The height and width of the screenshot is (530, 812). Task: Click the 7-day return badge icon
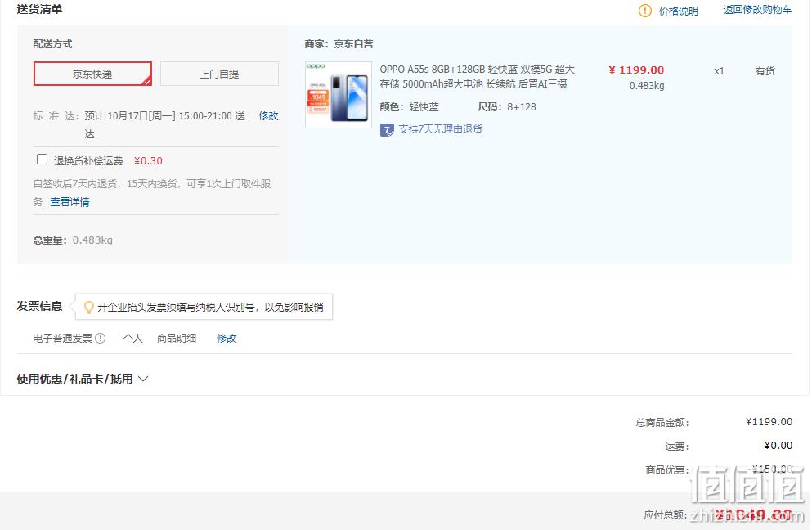tap(386, 129)
